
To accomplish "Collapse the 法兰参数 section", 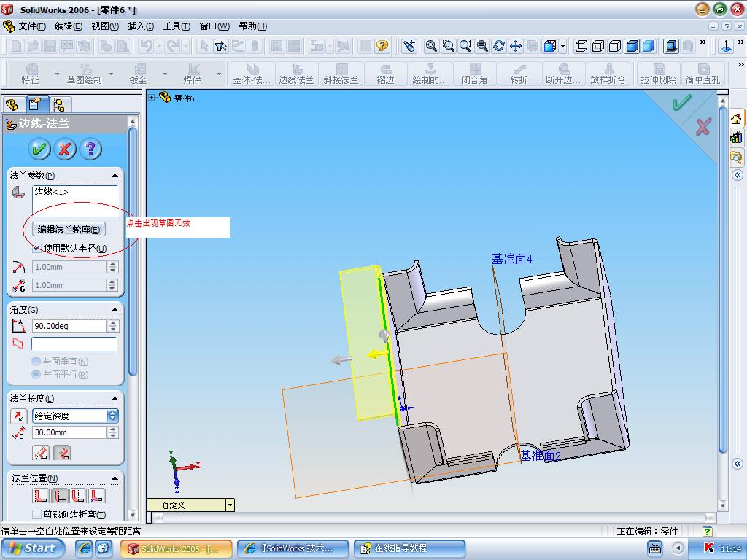I will [x=115, y=176].
